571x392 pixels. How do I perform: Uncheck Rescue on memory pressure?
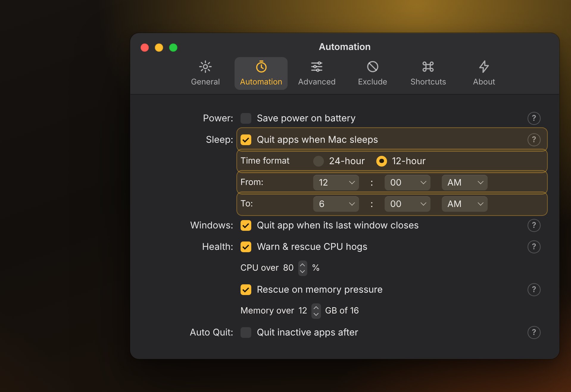click(x=246, y=289)
